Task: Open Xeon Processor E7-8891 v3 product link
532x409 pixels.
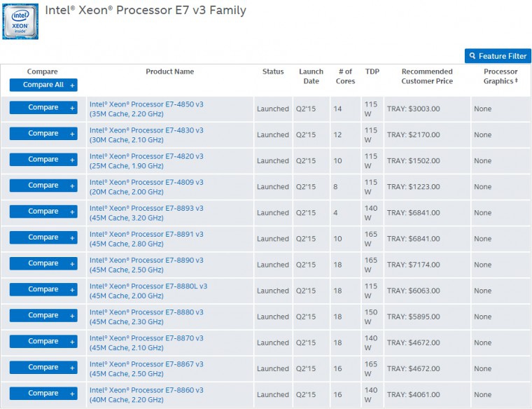Action: [x=146, y=239]
